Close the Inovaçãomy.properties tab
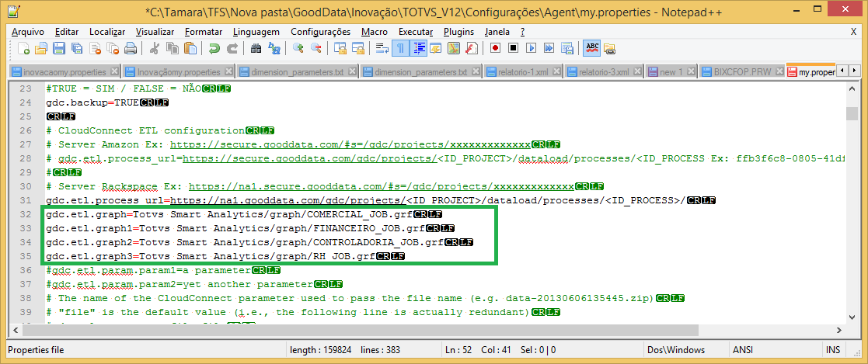This screenshot has height=364, width=868. [228, 71]
